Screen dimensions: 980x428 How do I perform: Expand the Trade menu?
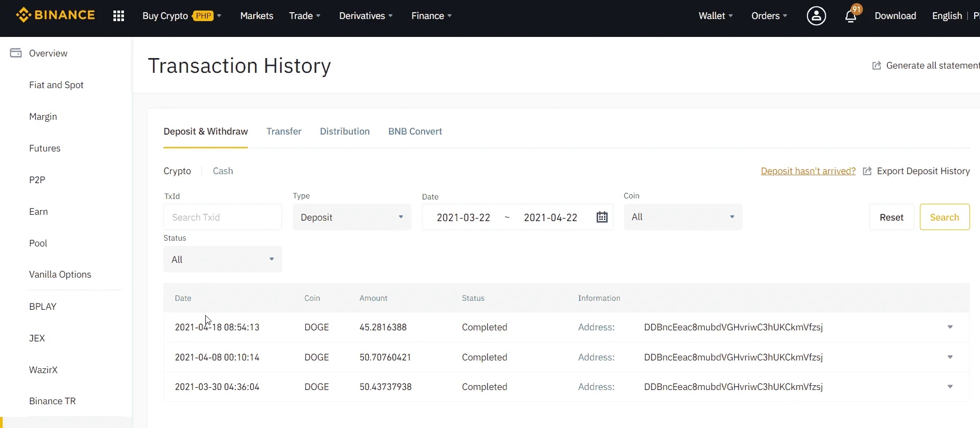[x=305, y=16]
